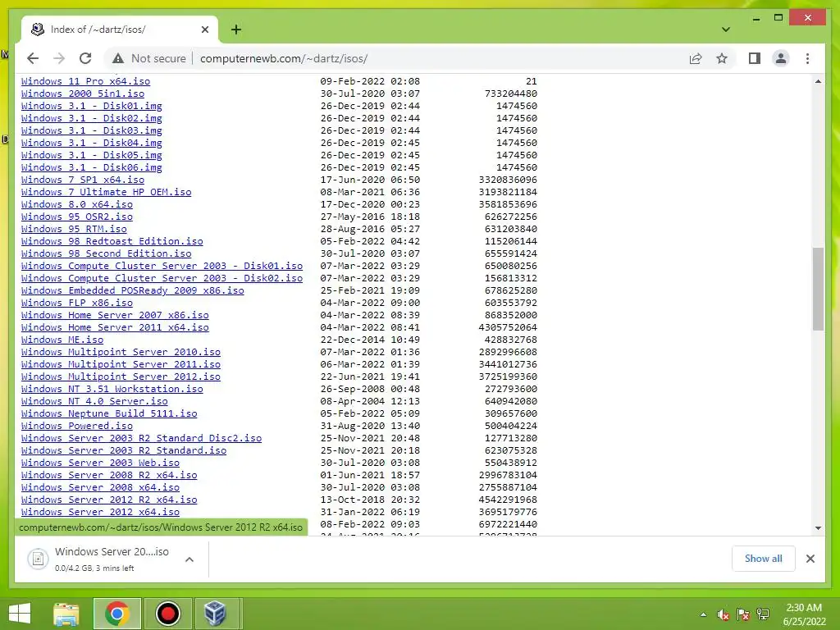Viewport: 840px width, 630px height.
Task: Click Windows 95 OSR2.iso link
Action: [x=76, y=217]
